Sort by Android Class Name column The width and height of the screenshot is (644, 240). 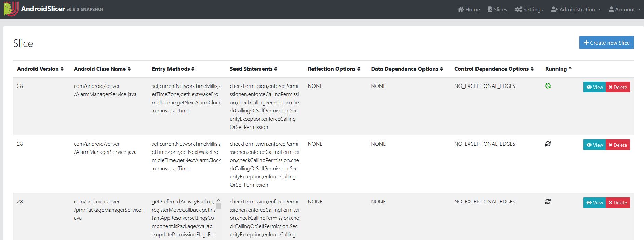pos(102,69)
